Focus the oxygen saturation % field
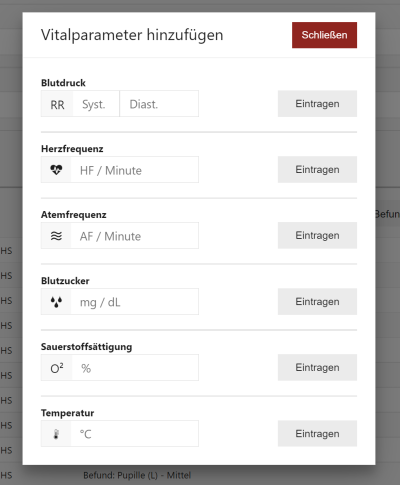The width and height of the screenshot is (400, 485). pyautogui.click(x=135, y=368)
